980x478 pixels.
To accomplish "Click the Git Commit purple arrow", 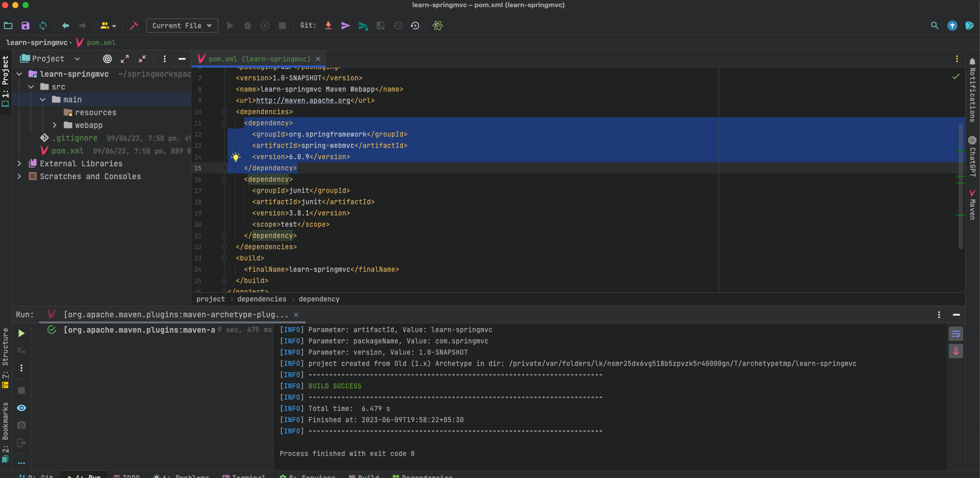I will pos(346,26).
